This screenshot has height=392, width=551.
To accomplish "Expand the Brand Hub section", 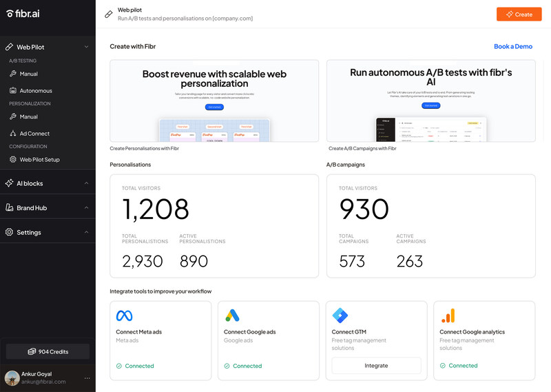I will click(86, 207).
